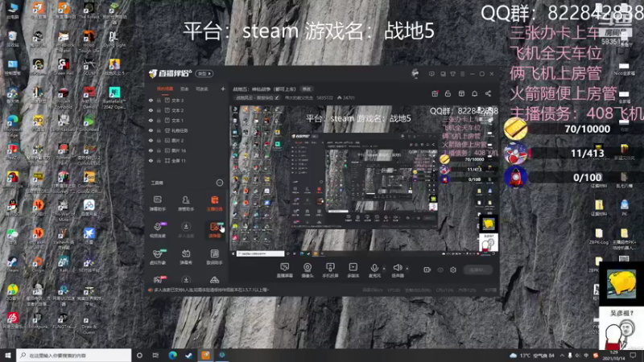The width and height of the screenshot is (644, 362).
Task: Click the user avatar in the title bar
Action: (x=415, y=73)
